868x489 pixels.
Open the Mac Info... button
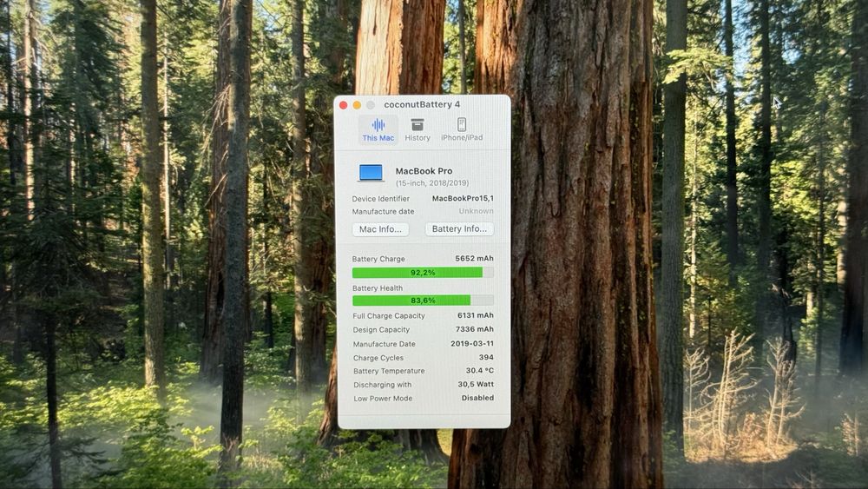[380, 229]
